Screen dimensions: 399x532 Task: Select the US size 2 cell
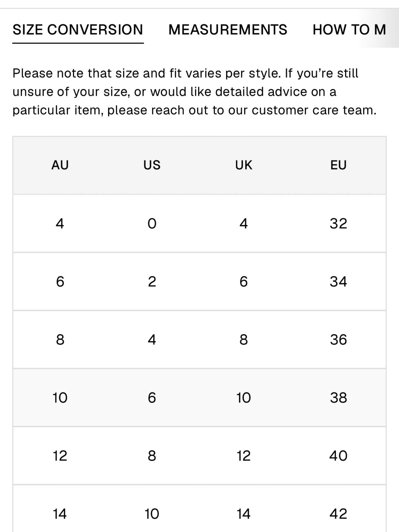[x=152, y=281]
